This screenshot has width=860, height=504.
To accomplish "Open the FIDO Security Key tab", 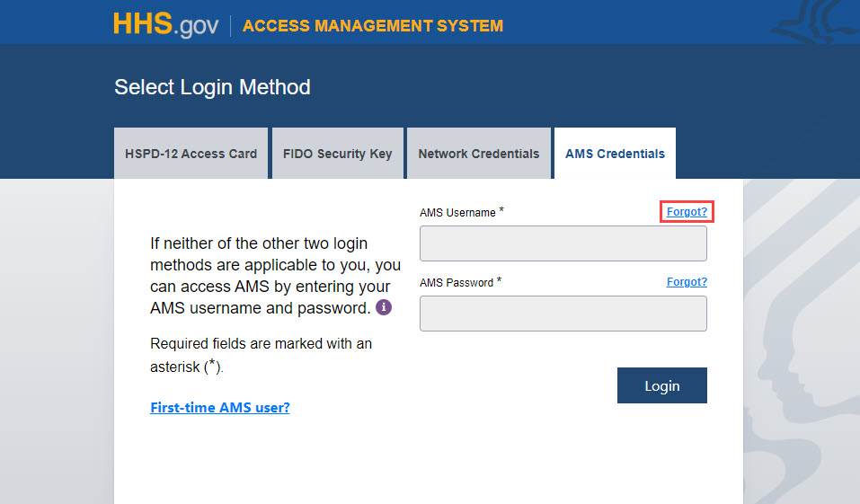I will [x=337, y=154].
